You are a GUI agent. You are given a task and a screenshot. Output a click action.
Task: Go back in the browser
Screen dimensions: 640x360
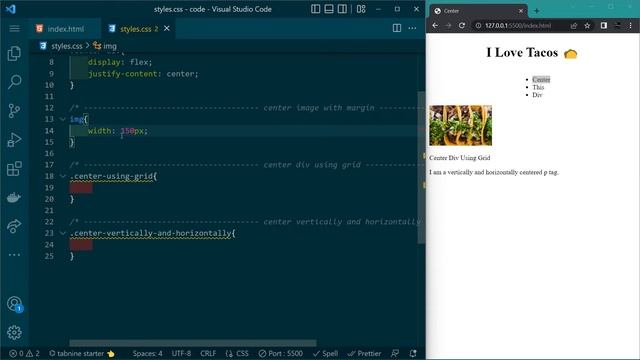point(435,25)
